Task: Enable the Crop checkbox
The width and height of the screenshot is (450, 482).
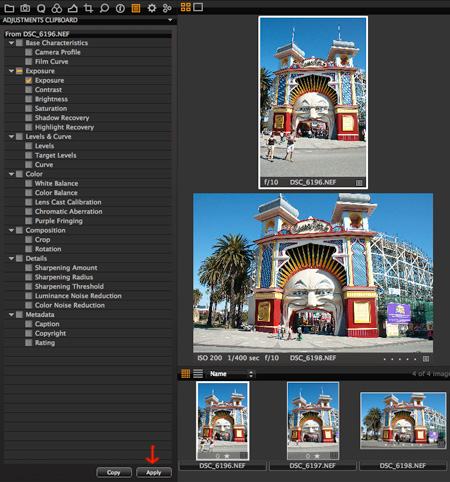Action: pyautogui.click(x=29, y=239)
